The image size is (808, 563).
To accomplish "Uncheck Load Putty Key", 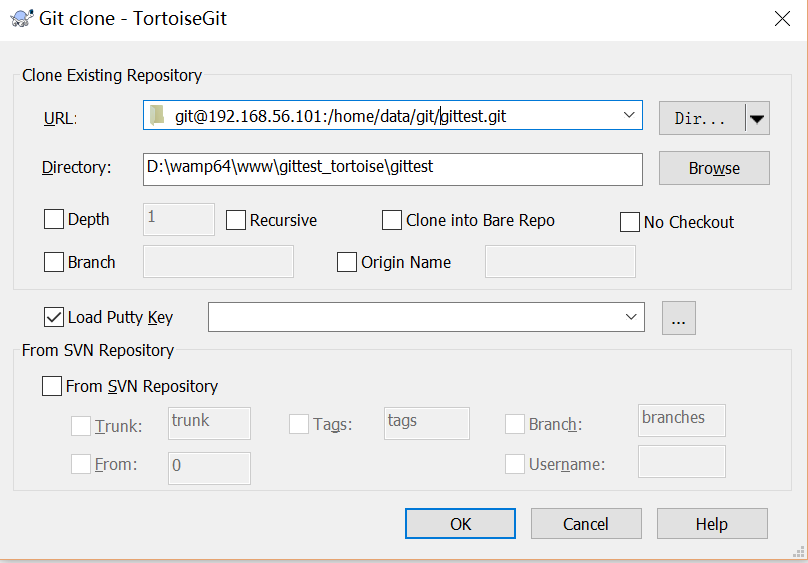I will click(x=54, y=317).
